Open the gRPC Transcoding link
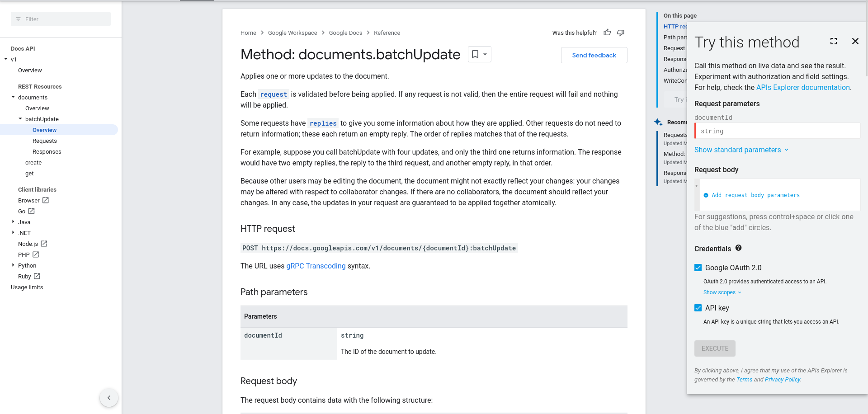This screenshot has width=868, height=414. pyautogui.click(x=316, y=266)
